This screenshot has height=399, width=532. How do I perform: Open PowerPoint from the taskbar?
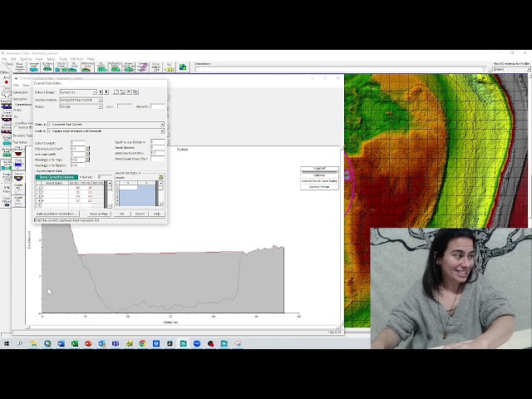coord(88,343)
